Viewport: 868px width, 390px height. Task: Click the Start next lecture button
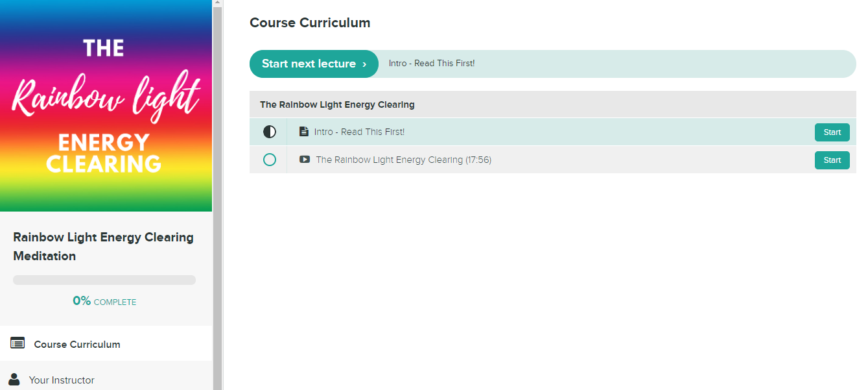(x=314, y=64)
